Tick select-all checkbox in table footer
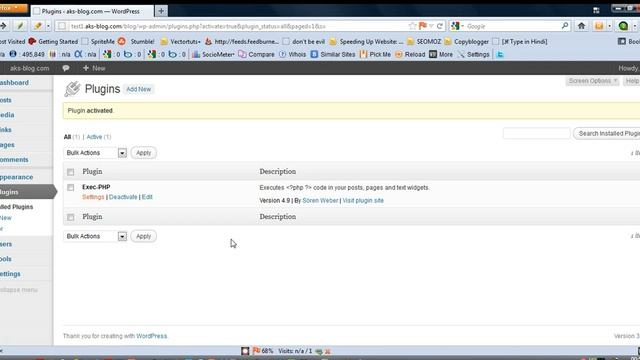The width and height of the screenshot is (640, 360). click(71, 217)
